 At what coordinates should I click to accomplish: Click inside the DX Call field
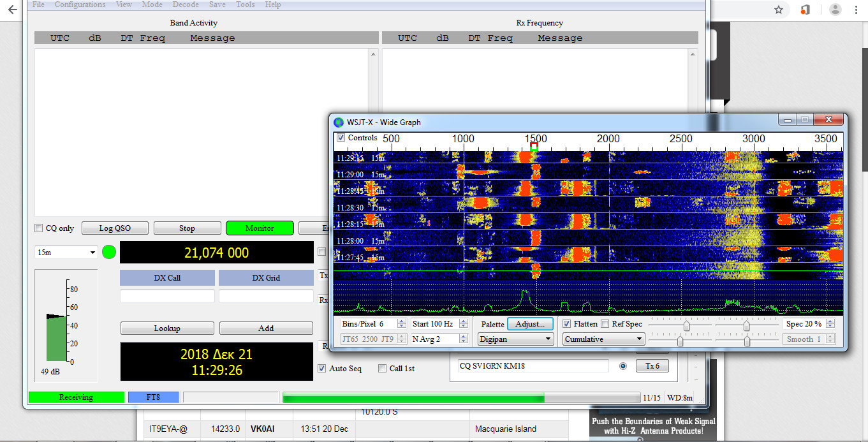tap(167, 295)
